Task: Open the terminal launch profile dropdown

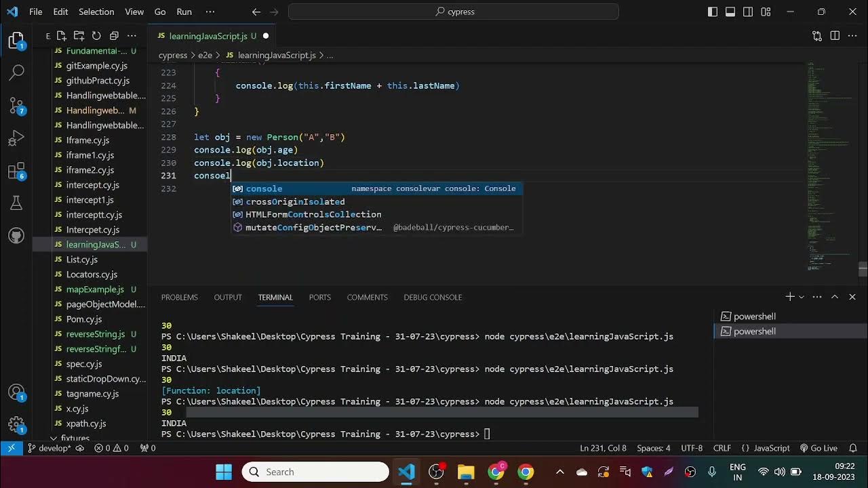Action: click(802, 297)
